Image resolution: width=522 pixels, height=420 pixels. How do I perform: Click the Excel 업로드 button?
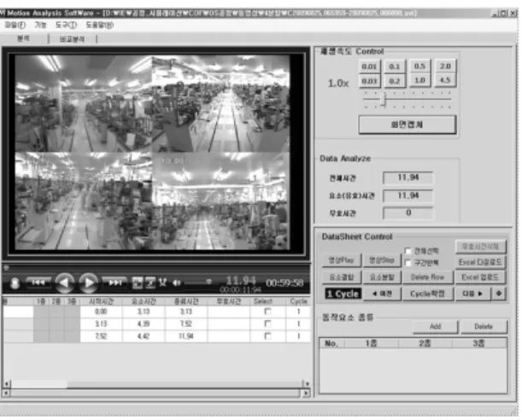point(480,277)
